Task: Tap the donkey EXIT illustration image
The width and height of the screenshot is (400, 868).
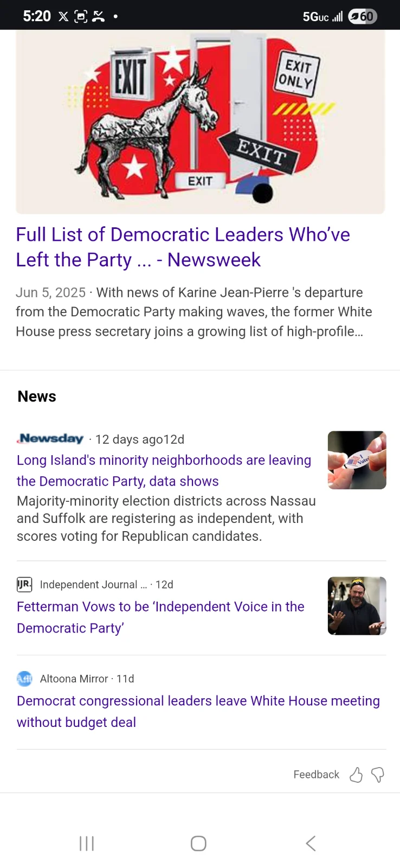Action: tap(200, 122)
